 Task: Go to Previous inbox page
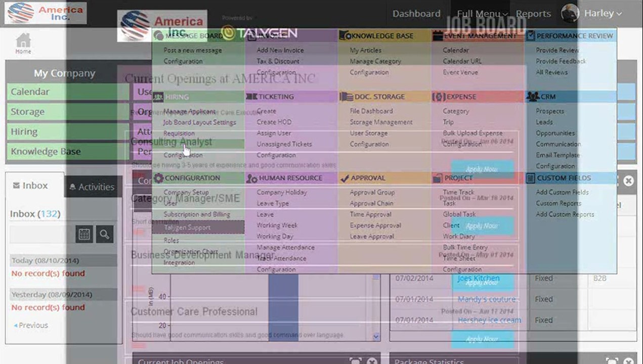coord(31,325)
